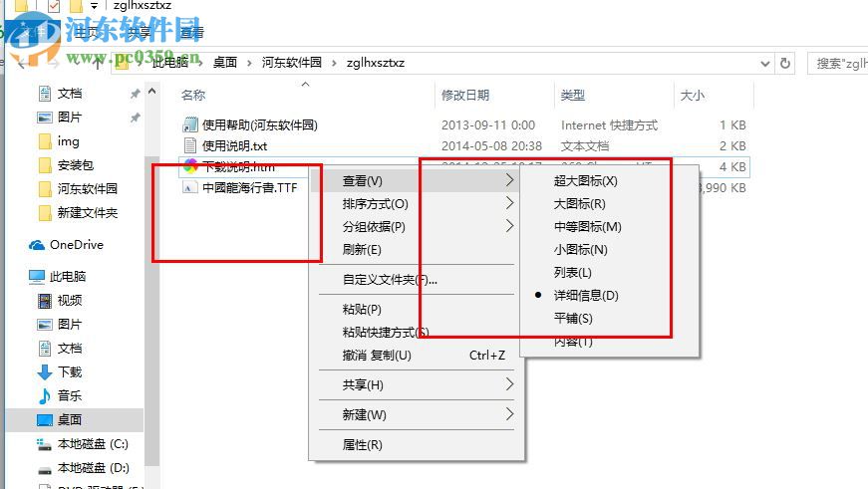868x489 pixels.
Task: Open the 河东软件园 folder in sidebar
Action: point(87,188)
